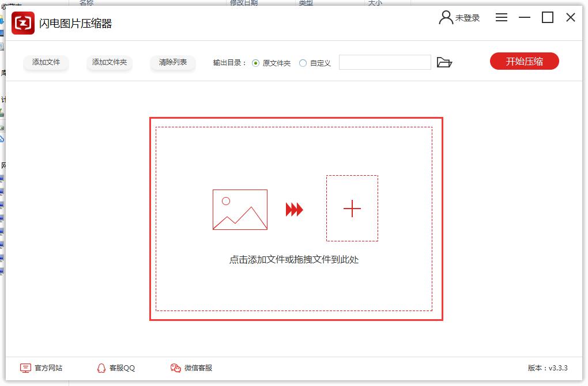Select the 原文件夹 radio button
588x386 pixels.
point(256,63)
